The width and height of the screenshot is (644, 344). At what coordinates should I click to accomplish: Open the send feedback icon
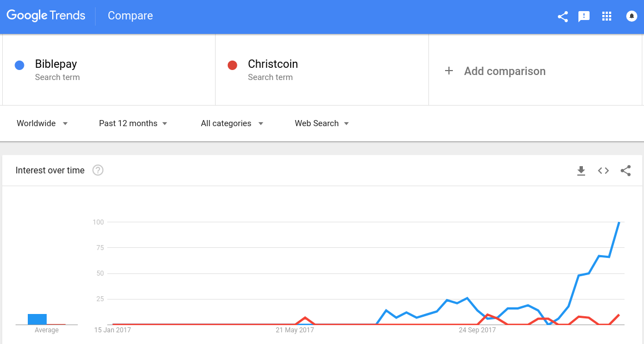(x=584, y=16)
